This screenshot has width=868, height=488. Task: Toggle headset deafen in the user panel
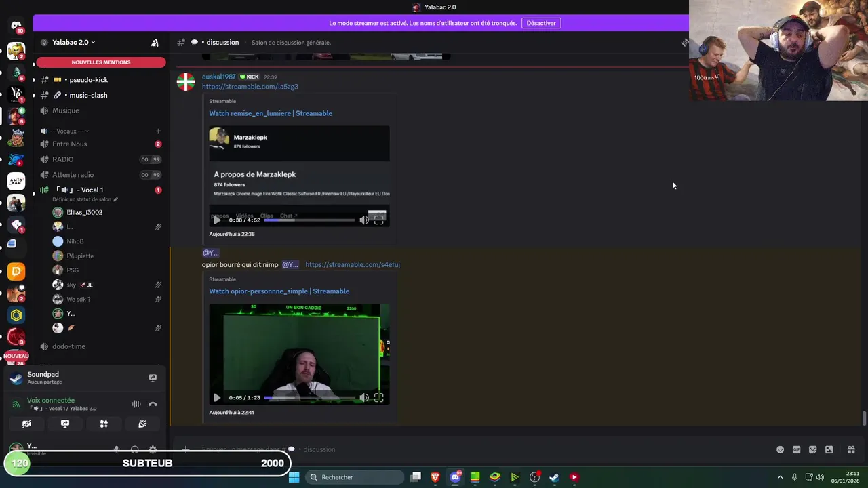(x=134, y=449)
